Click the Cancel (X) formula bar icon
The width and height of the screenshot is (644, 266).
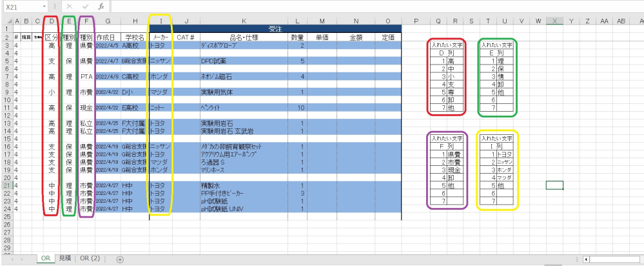69,7
